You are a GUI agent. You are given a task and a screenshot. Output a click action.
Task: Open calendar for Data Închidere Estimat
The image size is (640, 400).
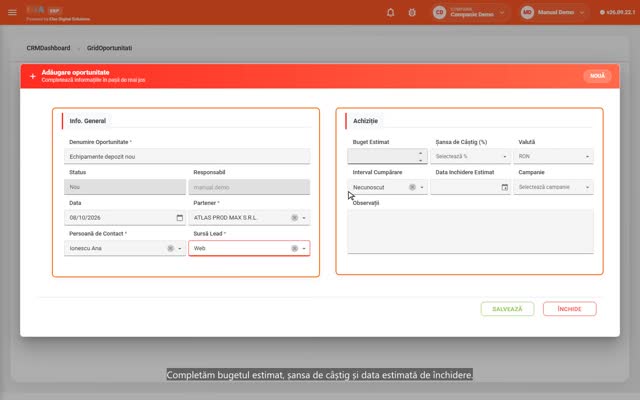[x=504, y=187]
